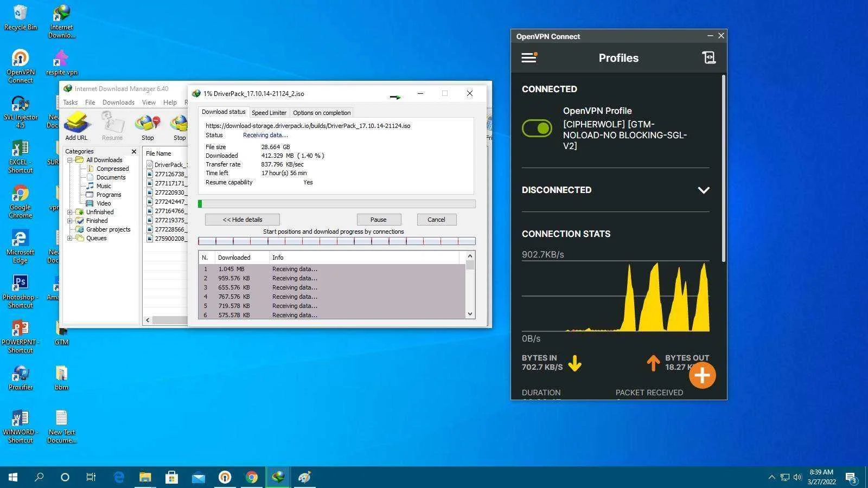Open Microsoft Store from taskbar

171,477
